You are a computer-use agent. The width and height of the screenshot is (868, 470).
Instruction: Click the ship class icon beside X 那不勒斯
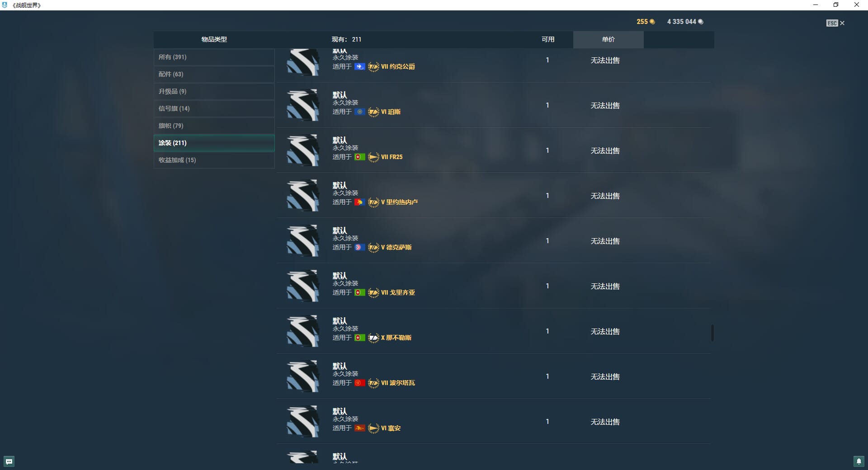pos(373,338)
